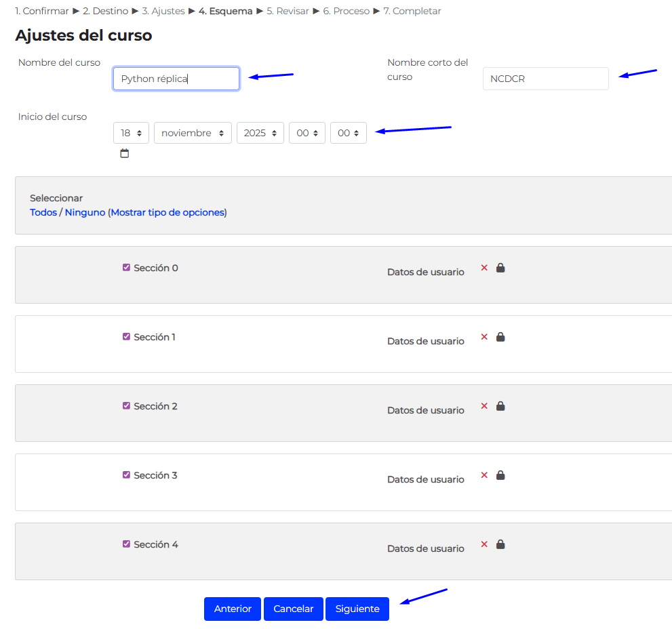
Task: Open Mostrar tipo de opciones link
Action: [167, 212]
